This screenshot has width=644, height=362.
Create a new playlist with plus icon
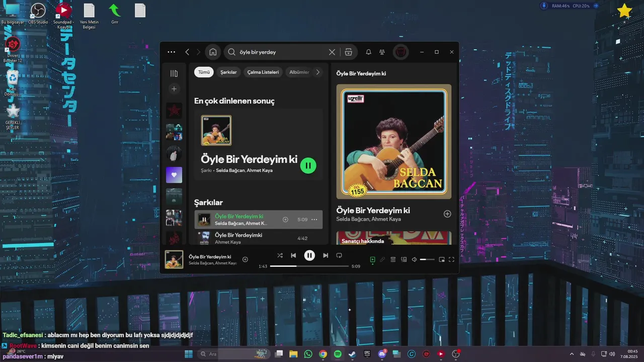pos(174,89)
